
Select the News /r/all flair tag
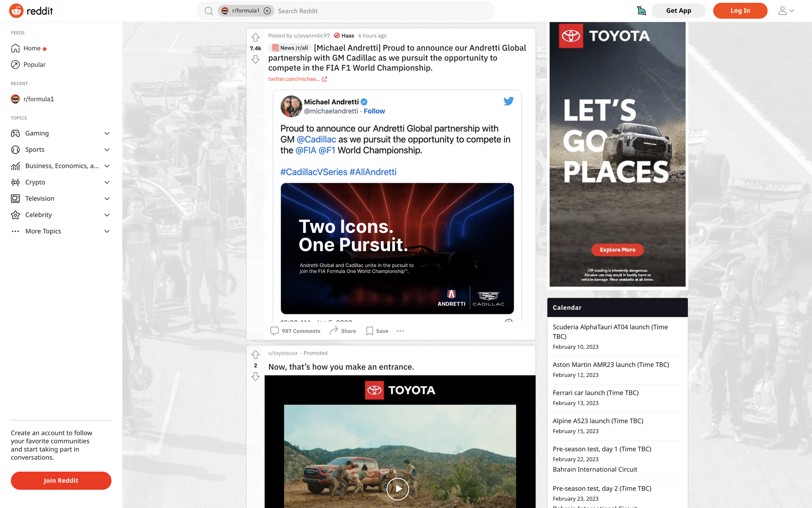[290, 48]
